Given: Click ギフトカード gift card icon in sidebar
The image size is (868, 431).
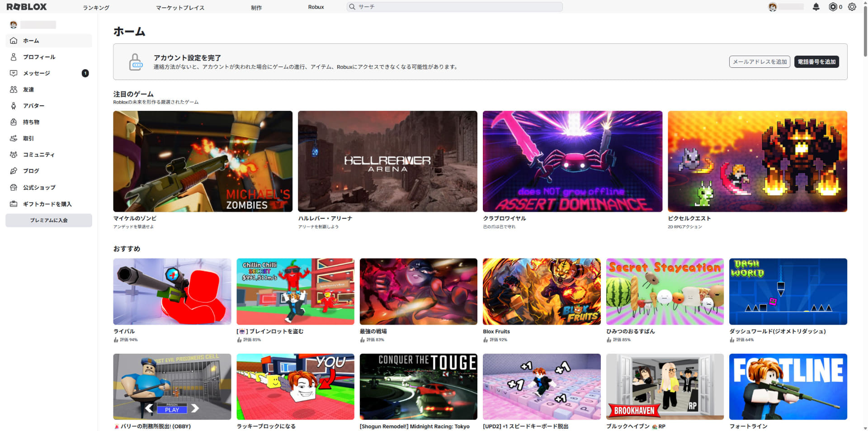Looking at the screenshot, I should [x=14, y=204].
